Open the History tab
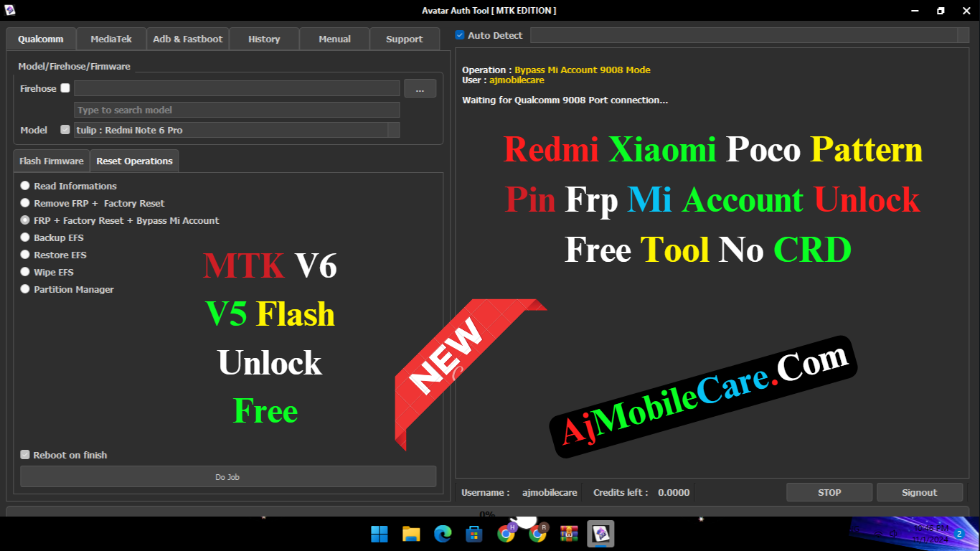Screen dimensions: 980x551 coord(264,39)
